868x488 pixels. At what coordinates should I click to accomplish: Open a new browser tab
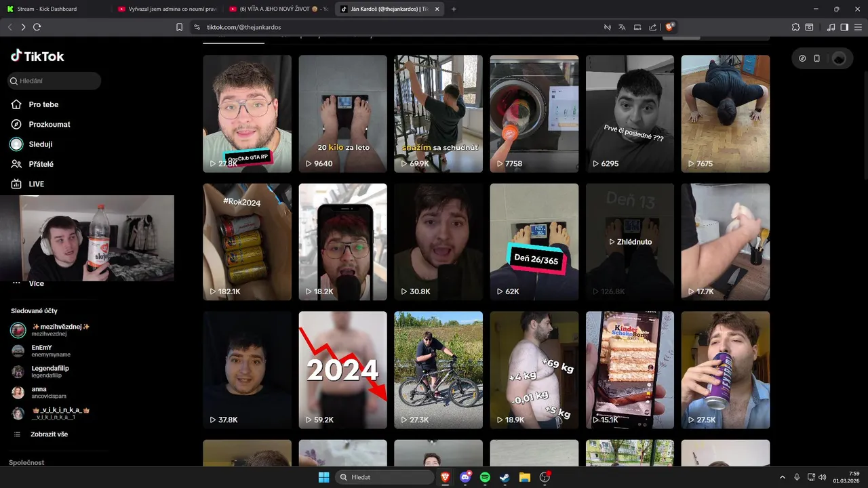[x=454, y=9]
